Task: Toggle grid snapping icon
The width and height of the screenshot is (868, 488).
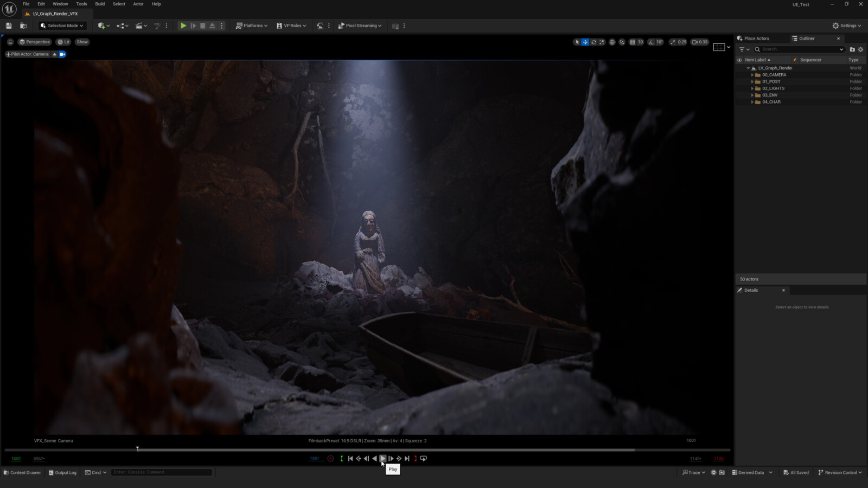Action: click(632, 42)
